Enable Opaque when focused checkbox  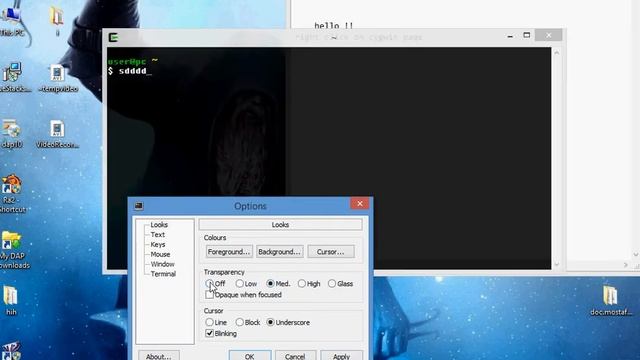point(209,295)
